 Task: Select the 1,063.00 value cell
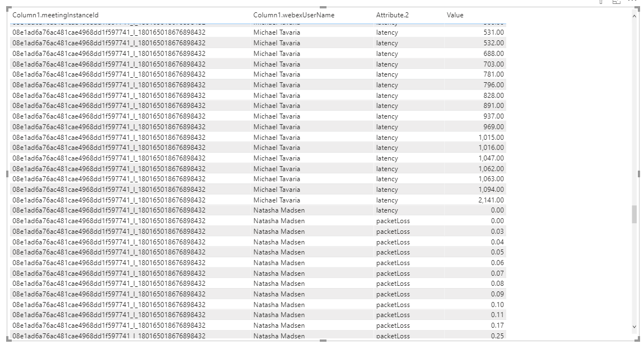(491, 179)
